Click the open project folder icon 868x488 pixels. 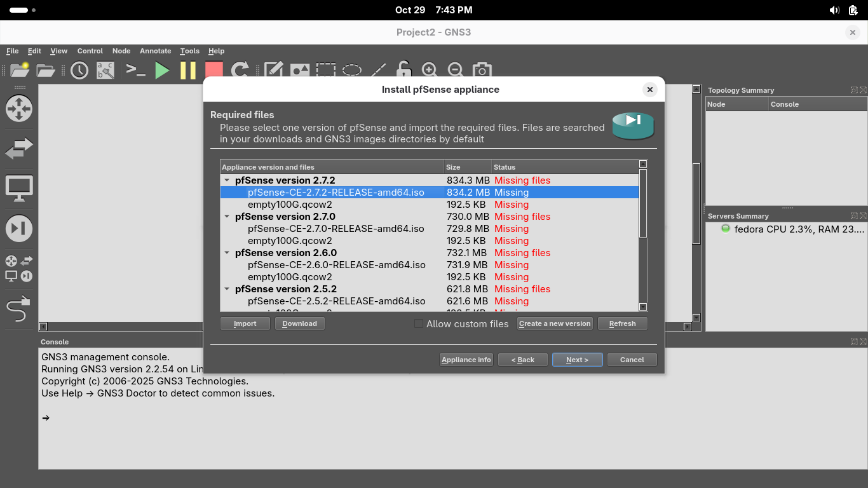coord(46,70)
